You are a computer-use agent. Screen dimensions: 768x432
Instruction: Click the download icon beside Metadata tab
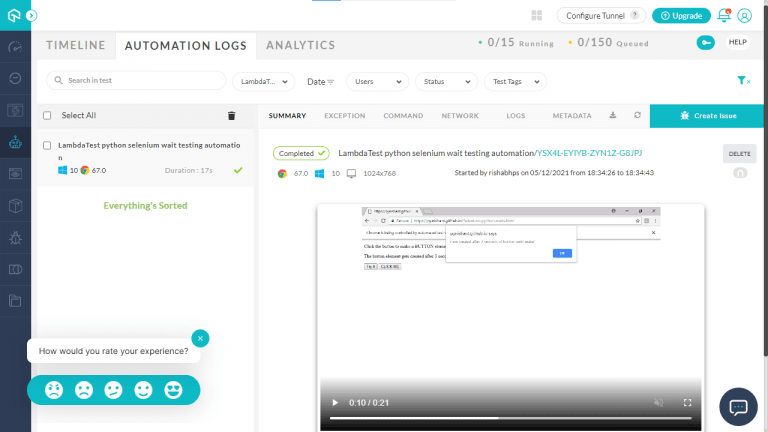(612, 116)
